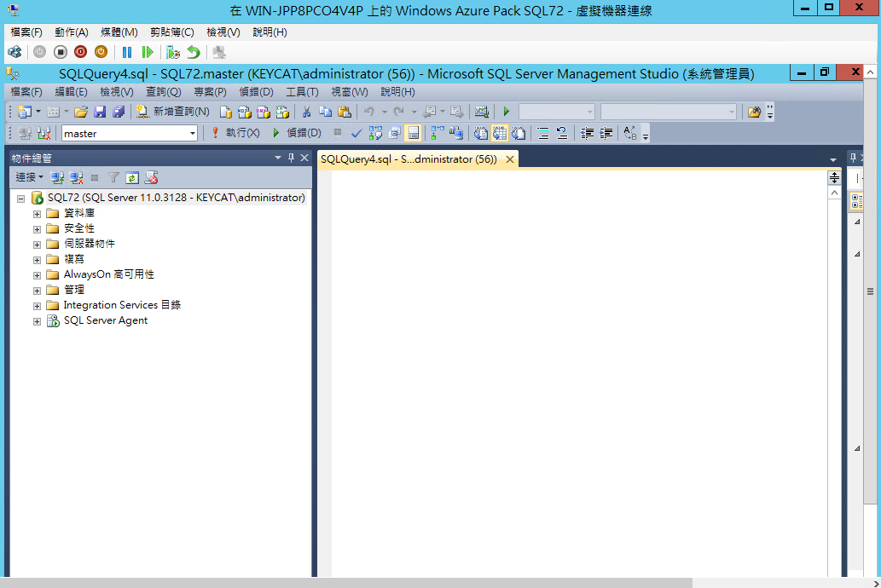Open the SSMS 視窗(W) menu
Viewport: 881px width, 588px height.
click(350, 91)
